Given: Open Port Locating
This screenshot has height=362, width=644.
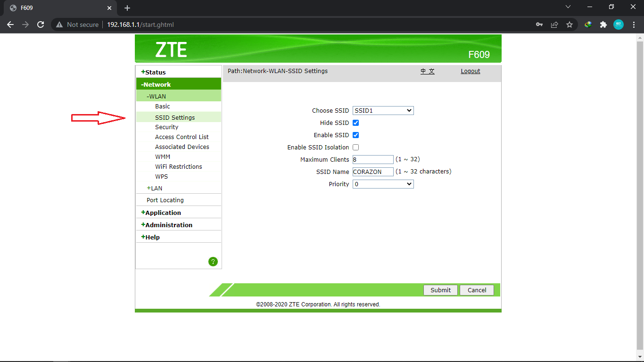Looking at the screenshot, I should click(x=165, y=200).
